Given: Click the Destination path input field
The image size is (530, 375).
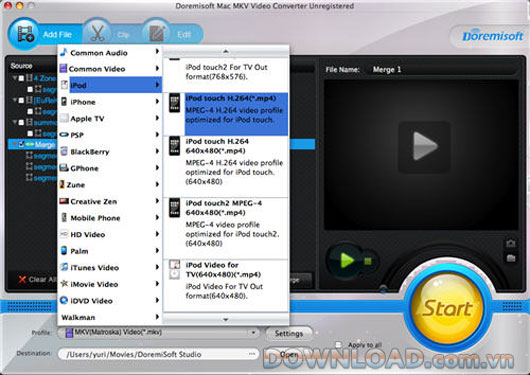Looking at the screenshot, I should 158,354.
